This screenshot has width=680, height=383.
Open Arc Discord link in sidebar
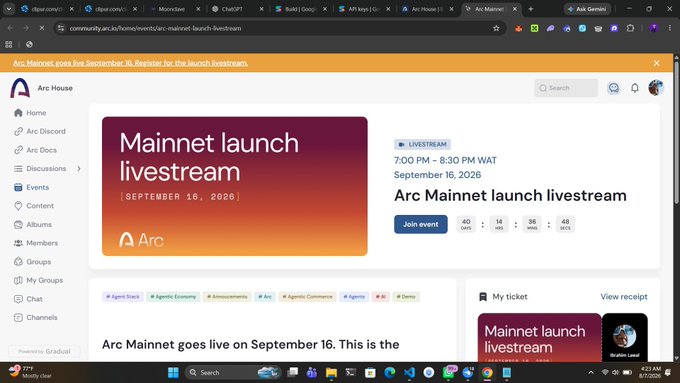pos(39,131)
